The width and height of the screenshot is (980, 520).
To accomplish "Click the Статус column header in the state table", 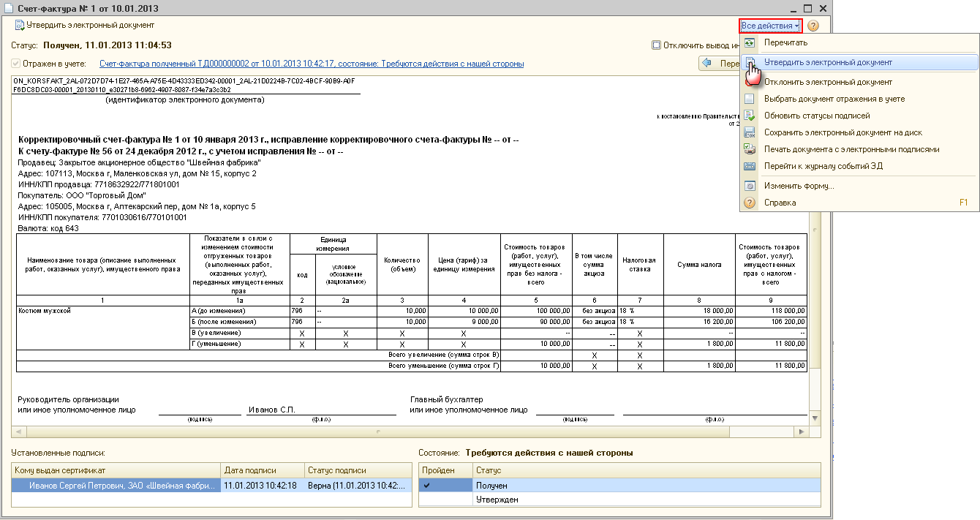I will 647,470.
